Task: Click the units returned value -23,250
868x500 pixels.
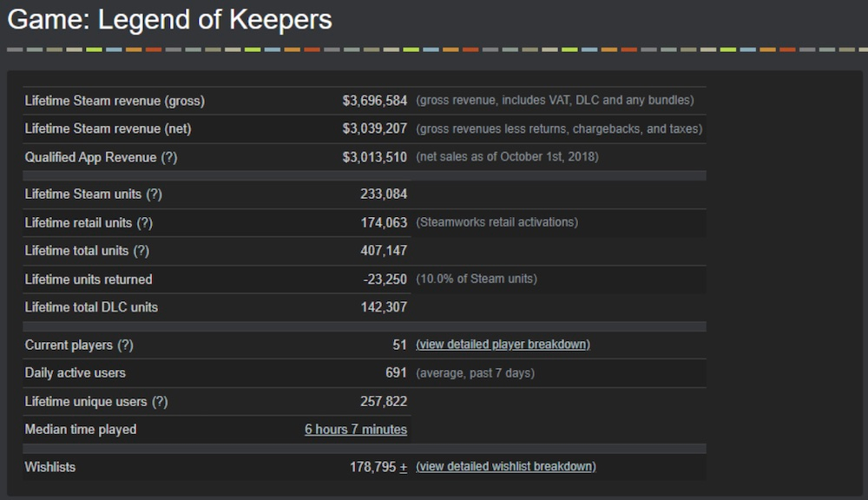Action: (385, 280)
